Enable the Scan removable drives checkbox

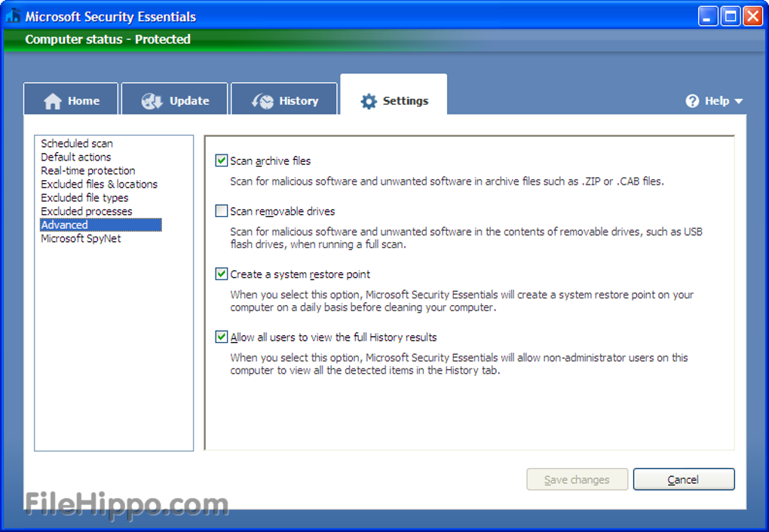(x=222, y=211)
